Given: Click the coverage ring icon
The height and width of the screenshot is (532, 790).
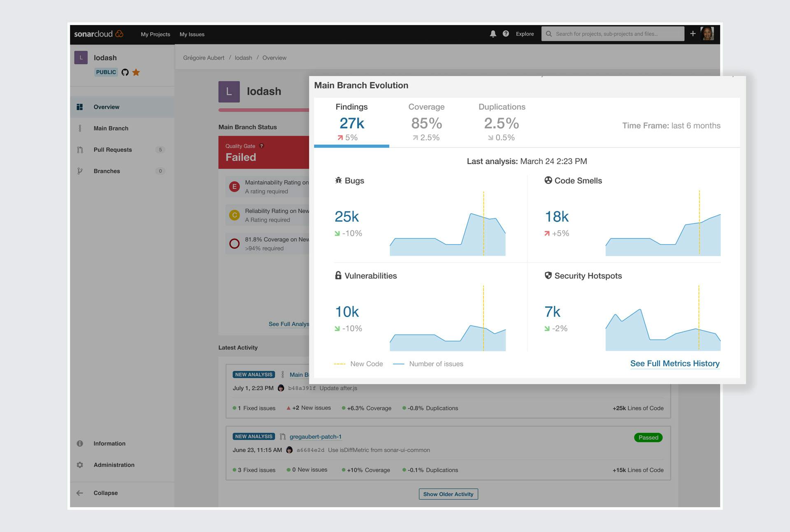Looking at the screenshot, I should (235, 244).
